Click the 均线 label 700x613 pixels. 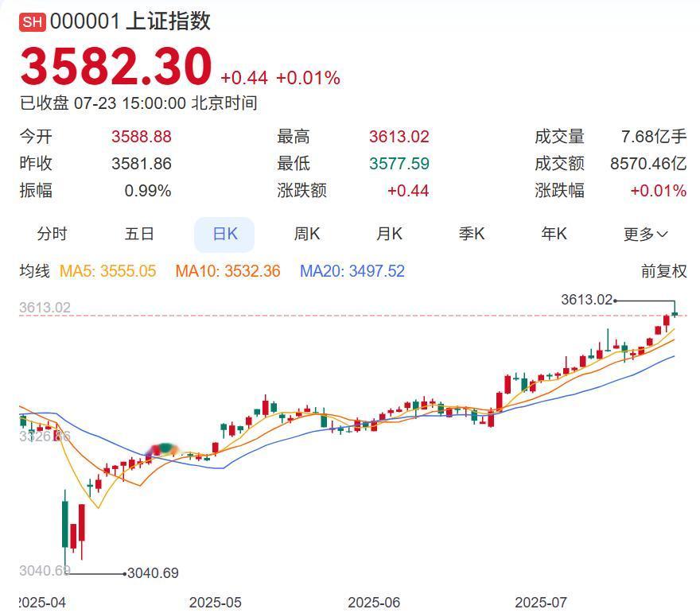coord(34,271)
